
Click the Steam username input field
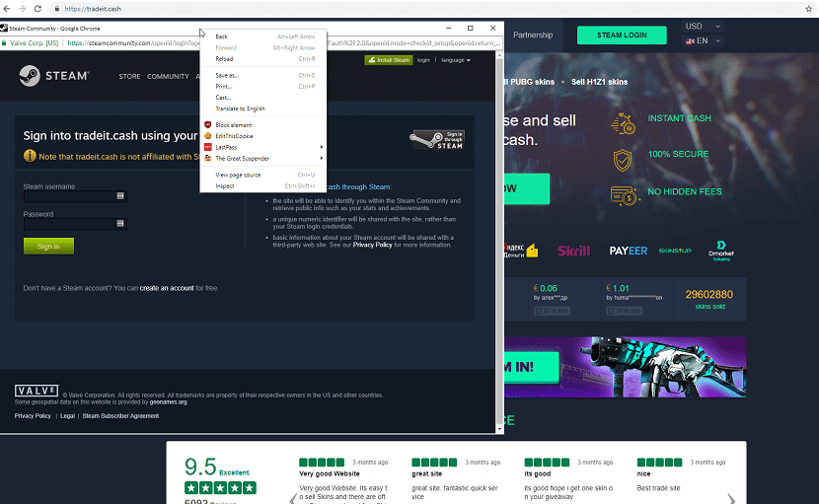75,196
